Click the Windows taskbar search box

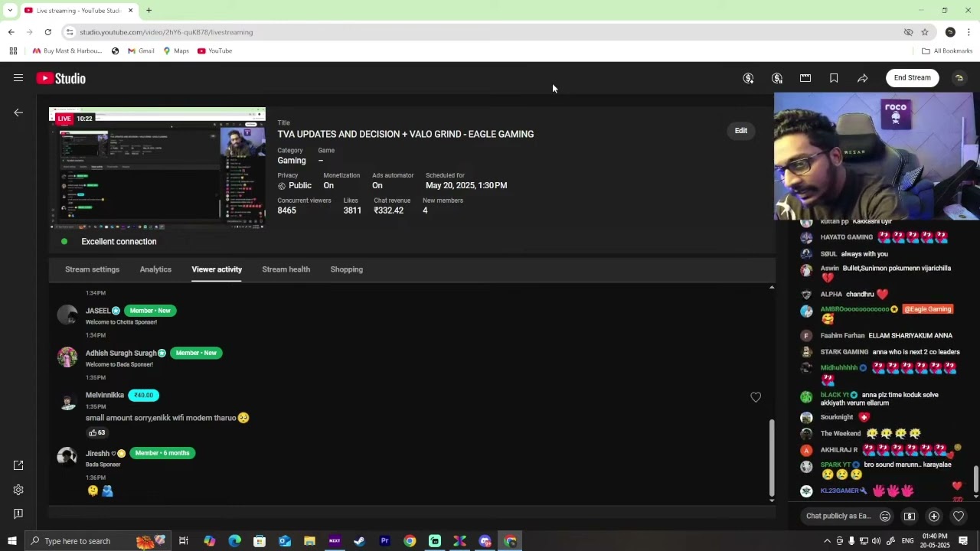click(96, 541)
